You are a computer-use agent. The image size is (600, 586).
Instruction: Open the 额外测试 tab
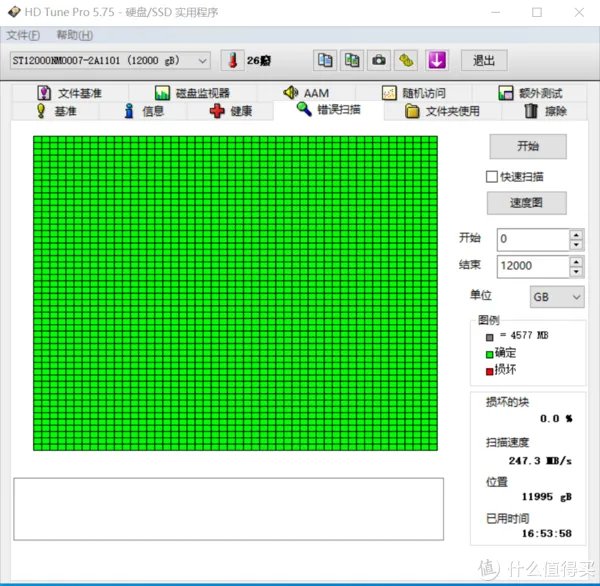[530, 93]
